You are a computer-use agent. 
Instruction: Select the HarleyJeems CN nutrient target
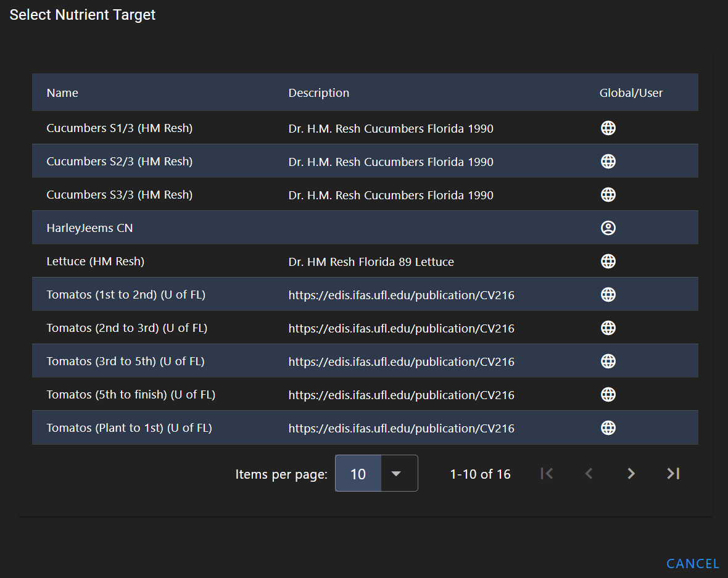[90, 228]
